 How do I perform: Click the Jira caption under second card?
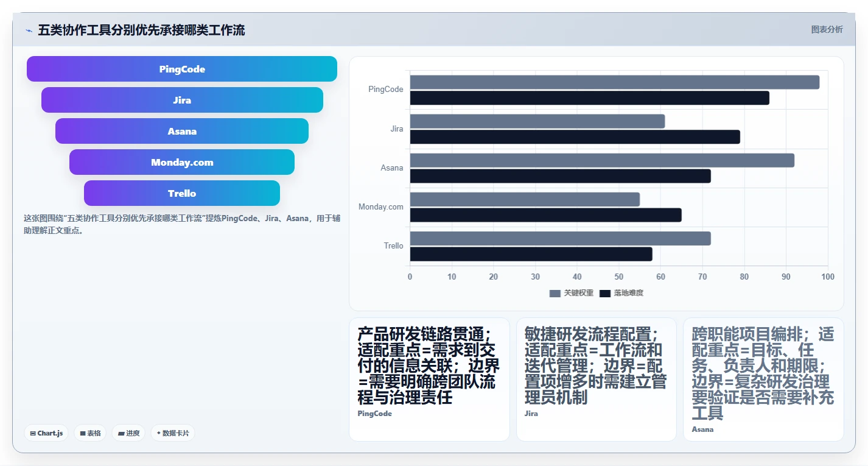click(x=531, y=414)
